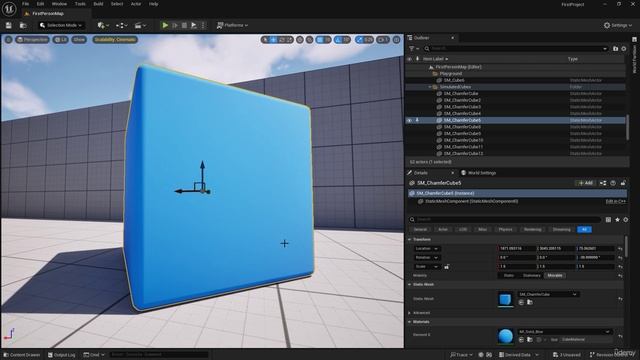640x360 pixels.
Task: Click the Edit in C++ link
Action: [616, 201]
